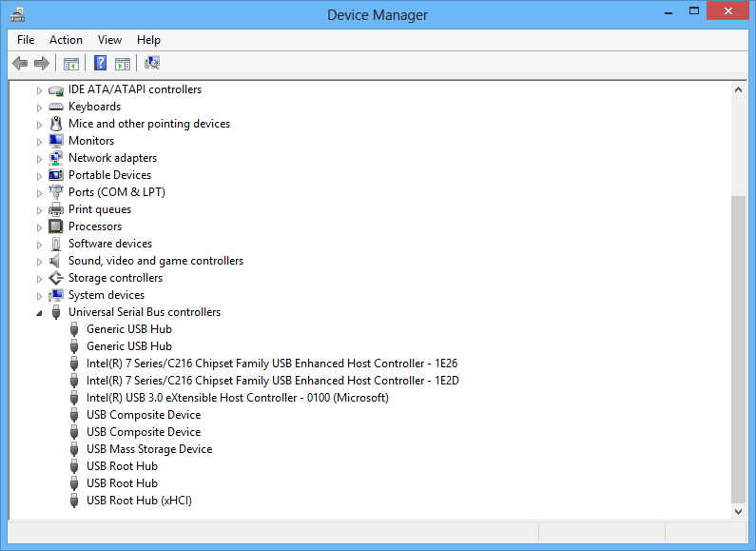Select Enhanced Host Controller - 1E2D entry

click(x=272, y=381)
